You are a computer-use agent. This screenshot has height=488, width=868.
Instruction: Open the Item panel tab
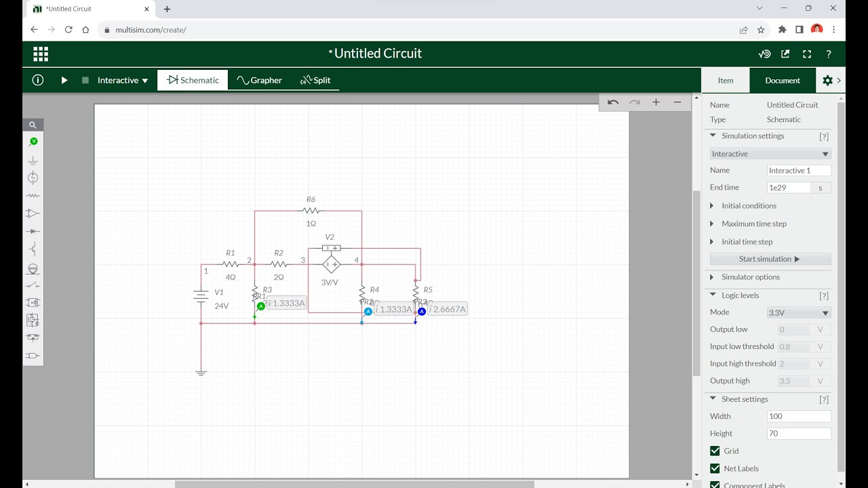tap(726, 80)
